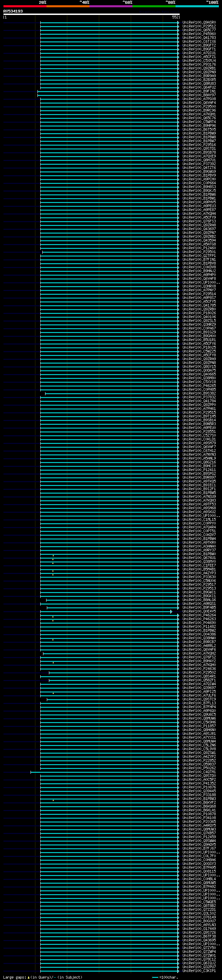The height and width of the screenshot is (980, 222).
Task: Click the white query sequence bar
Action: click(91, 14)
